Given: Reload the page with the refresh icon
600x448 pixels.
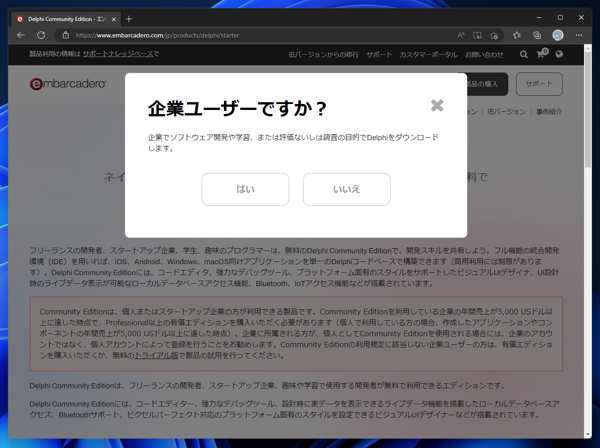Looking at the screenshot, I should click(x=41, y=35).
